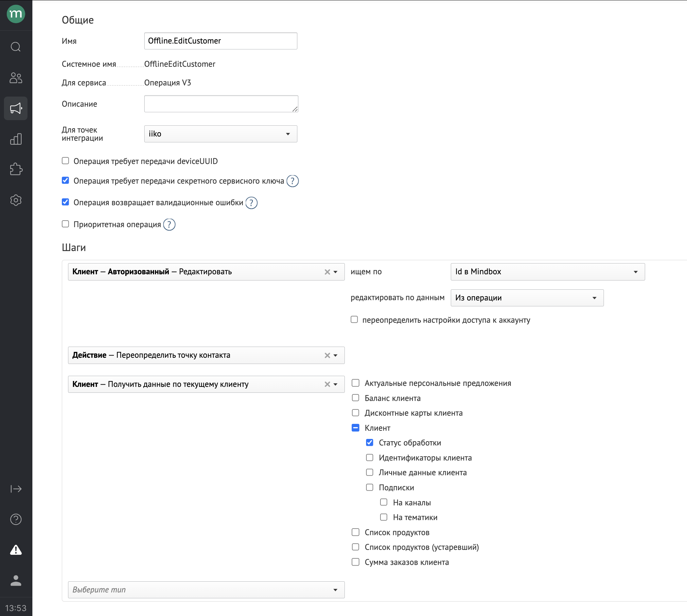This screenshot has width=687, height=616.
Task: Expand the sidebar with arrow icon
Action: [x=16, y=489]
